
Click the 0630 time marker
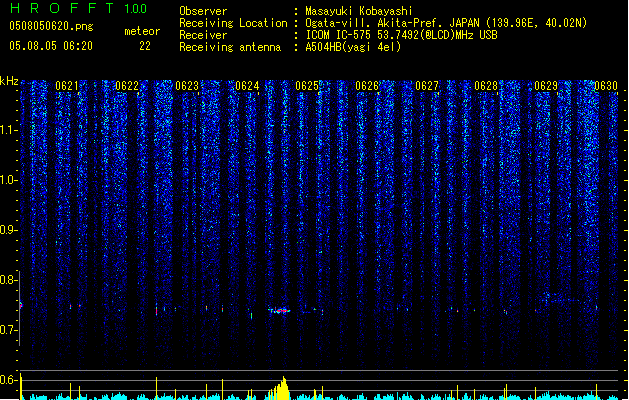click(x=606, y=86)
